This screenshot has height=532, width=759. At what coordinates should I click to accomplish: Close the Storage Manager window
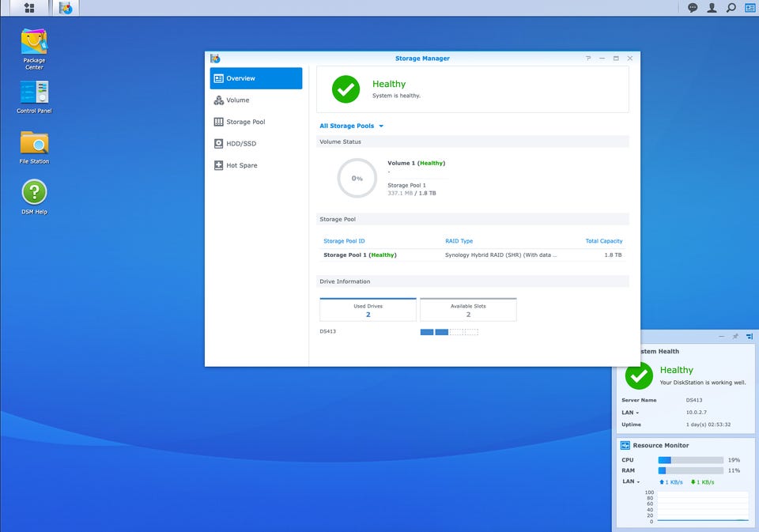coord(630,58)
